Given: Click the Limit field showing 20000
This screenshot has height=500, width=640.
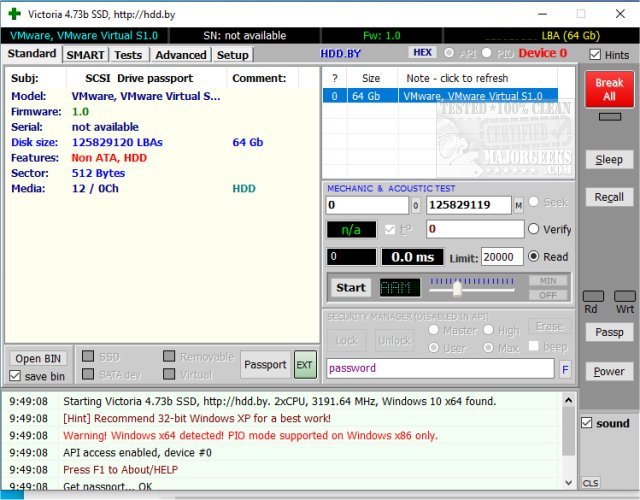Looking at the screenshot, I should click(x=502, y=257).
